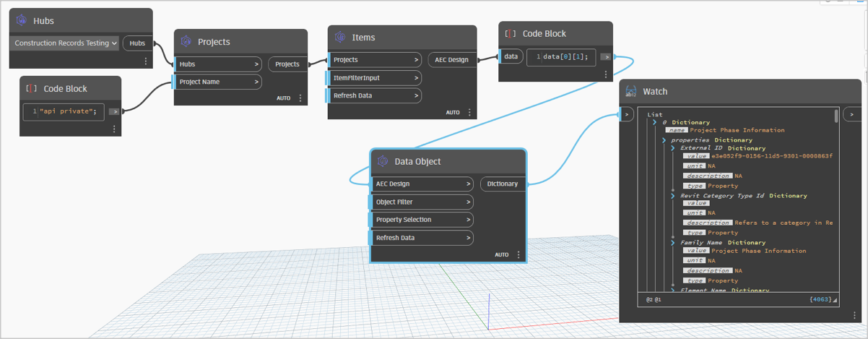
Task: Click ItemFilterInput port on Items node
Action: click(x=374, y=78)
